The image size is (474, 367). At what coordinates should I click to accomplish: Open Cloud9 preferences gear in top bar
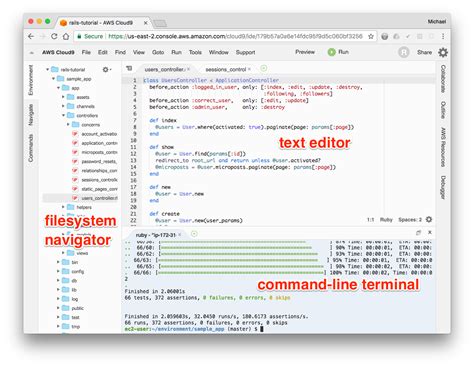tap(443, 52)
